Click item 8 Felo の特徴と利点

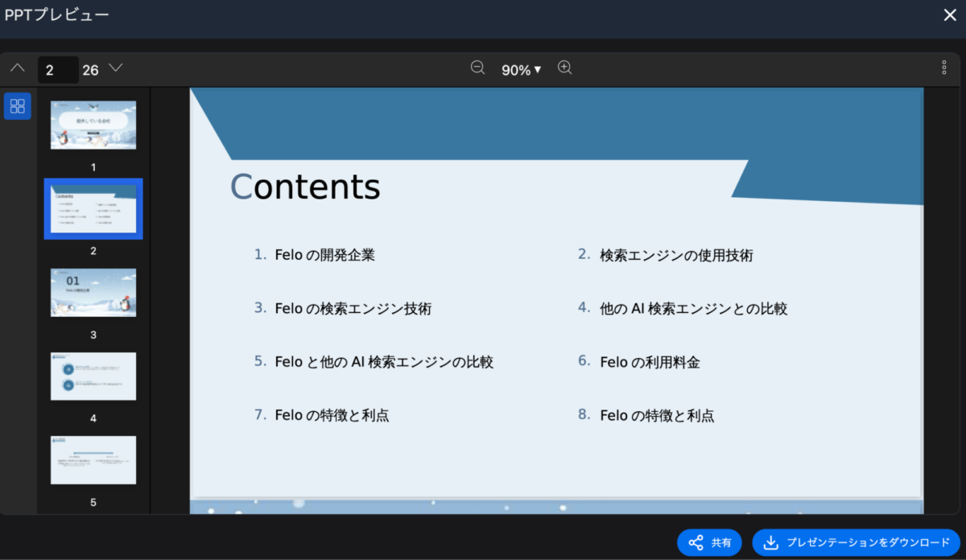[x=646, y=415]
